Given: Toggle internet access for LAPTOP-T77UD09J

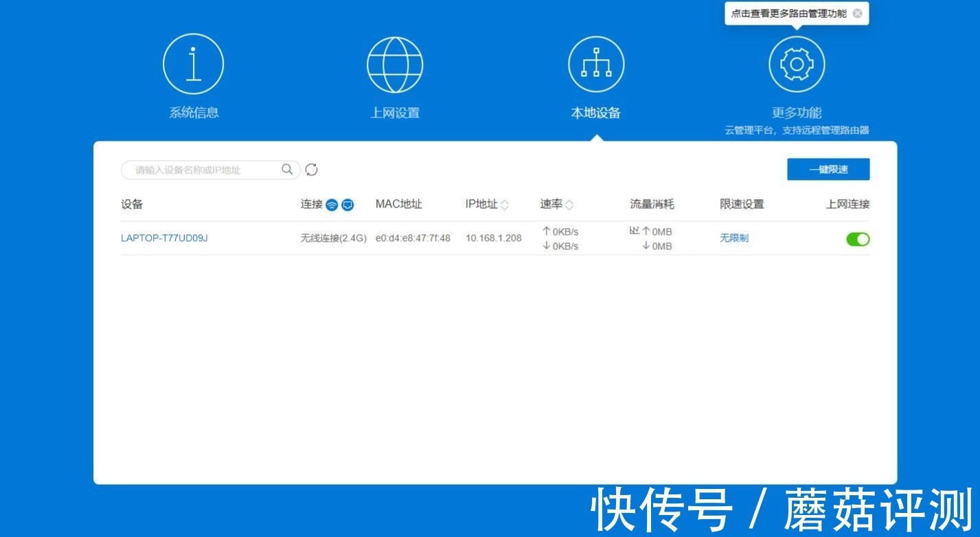Looking at the screenshot, I should tap(858, 239).
